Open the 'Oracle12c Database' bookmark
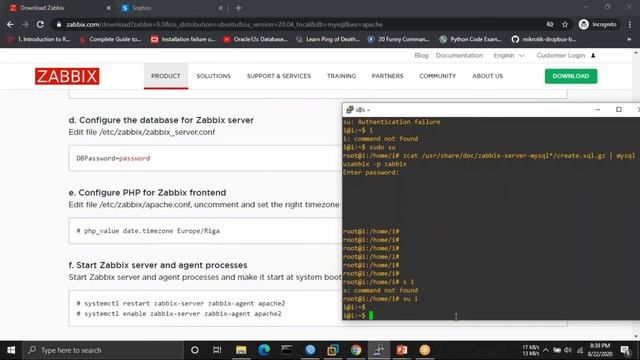640x360 pixels. (x=256, y=39)
